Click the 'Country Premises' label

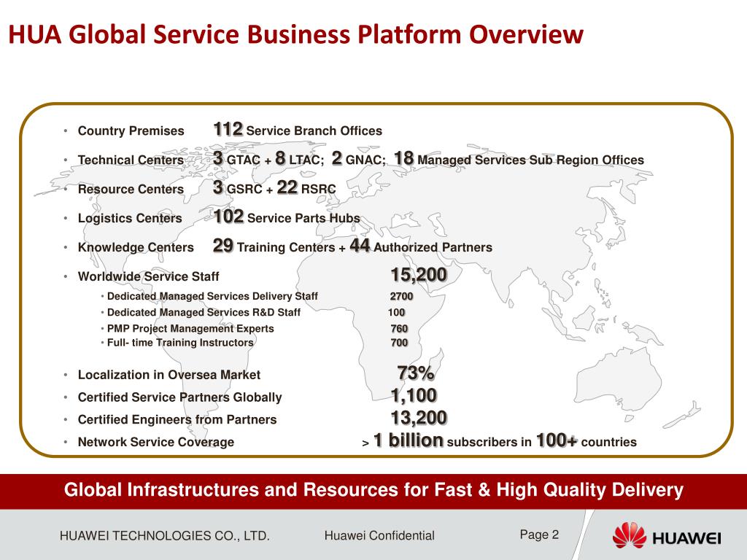(131, 131)
